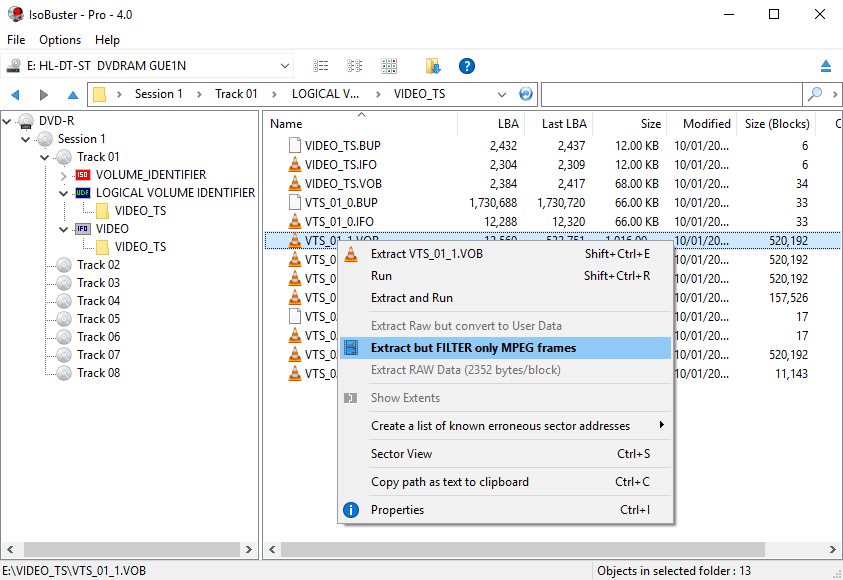Click the Session 1 breadcrumb
Image resolution: width=843 pixels, height=580 pixels.
tap(158, 94)
